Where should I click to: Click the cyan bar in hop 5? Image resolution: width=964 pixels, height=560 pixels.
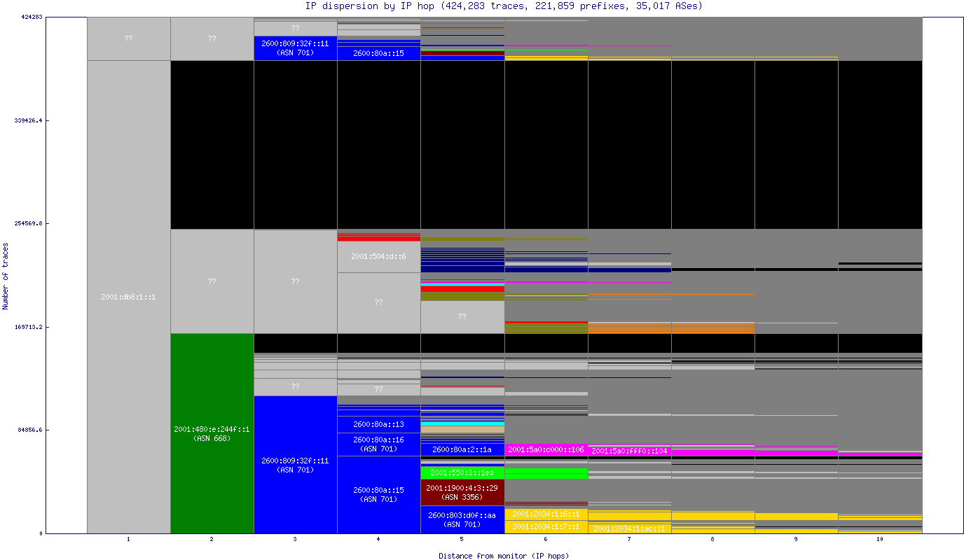(462, 424)
